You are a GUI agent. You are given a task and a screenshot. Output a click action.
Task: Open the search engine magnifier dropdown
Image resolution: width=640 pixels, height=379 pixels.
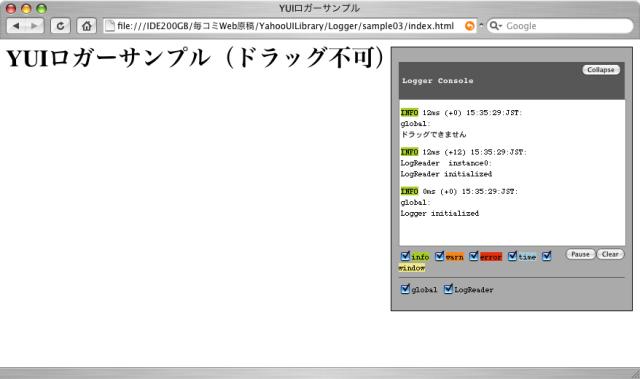tap(496, 26)
